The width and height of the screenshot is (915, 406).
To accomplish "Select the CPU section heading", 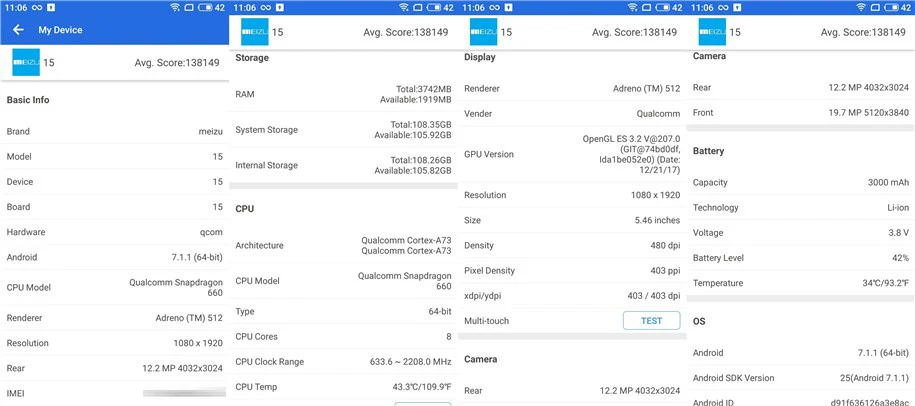I will click(x=245, y=209).
